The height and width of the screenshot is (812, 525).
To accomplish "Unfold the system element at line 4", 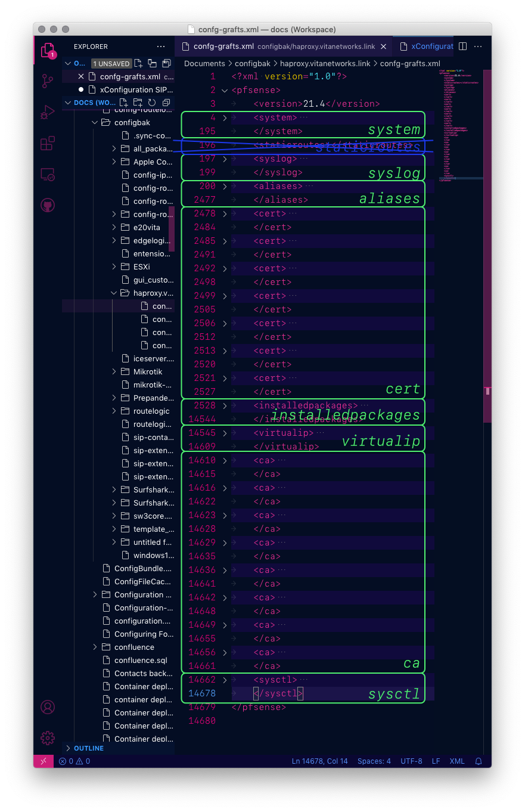I will [x=225, y=118].
